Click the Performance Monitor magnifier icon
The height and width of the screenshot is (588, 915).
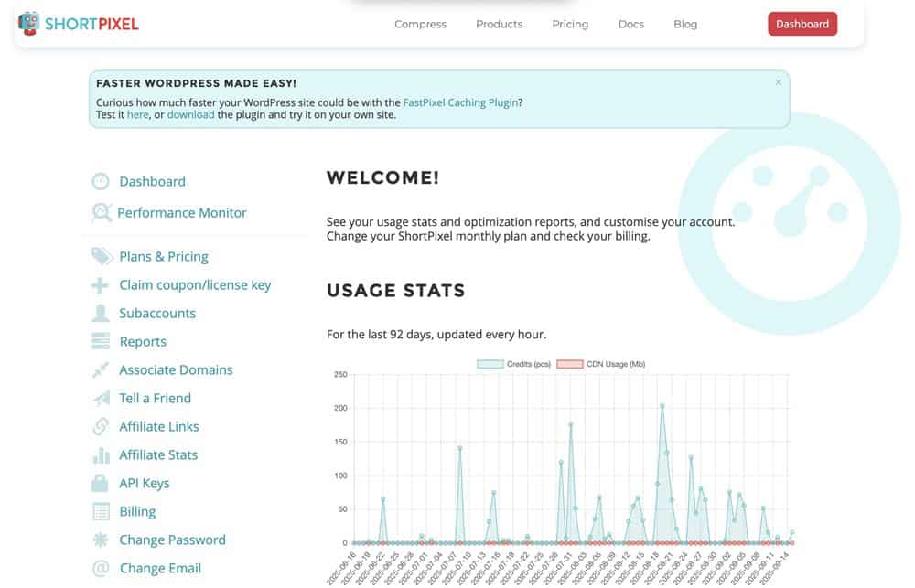pyautogui.click(x=101, y=213)
